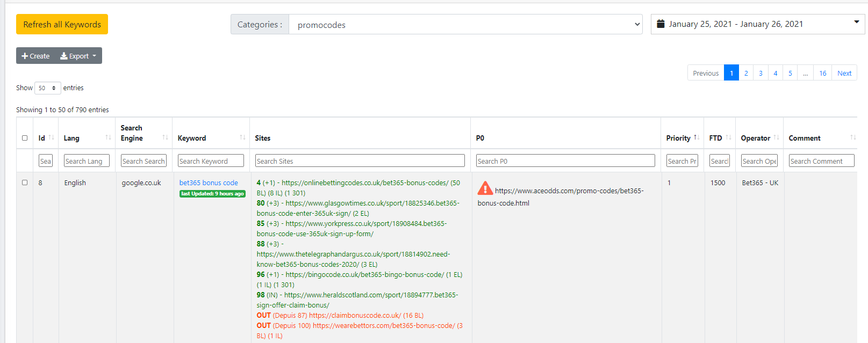Toggle the select-all header checkbox
This screenshot has width=868, height=343.
coord(25,138)
